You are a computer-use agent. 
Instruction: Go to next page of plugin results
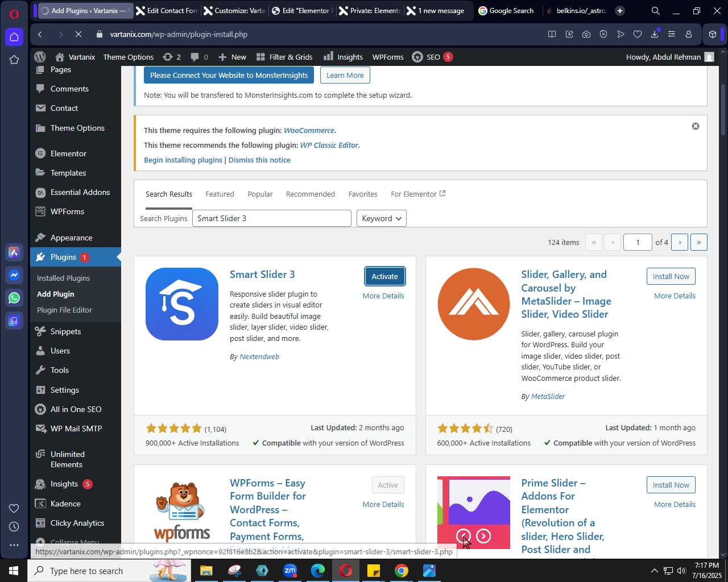coord(680,242)
